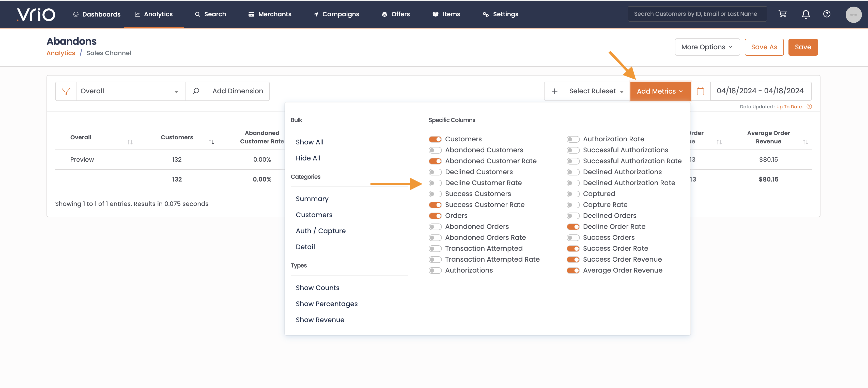Viewport: 868px width, 388px height.
Task: Enable Authorizations metric switch
Action: pos(435,271)
